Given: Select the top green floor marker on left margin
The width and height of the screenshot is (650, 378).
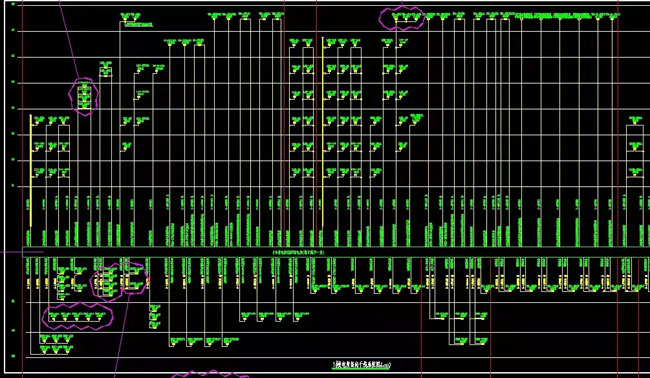Looking at the screenshot, I should pos(12,5).
